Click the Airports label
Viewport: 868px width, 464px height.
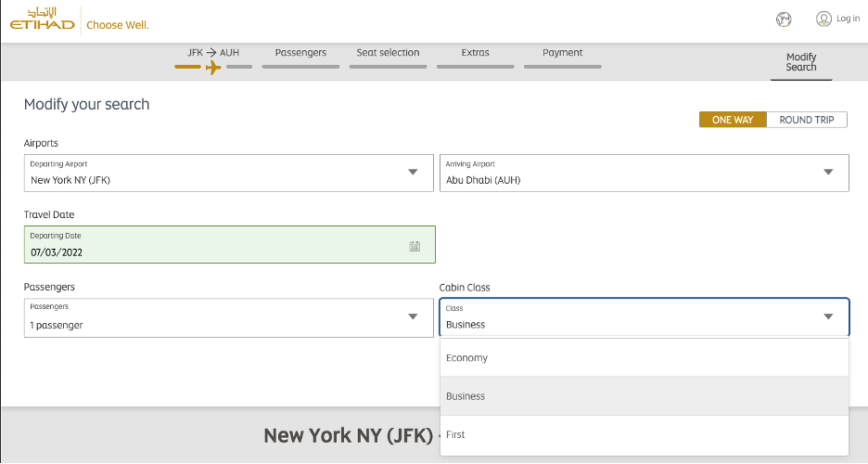pyautogui.click(x=41, y=143)
